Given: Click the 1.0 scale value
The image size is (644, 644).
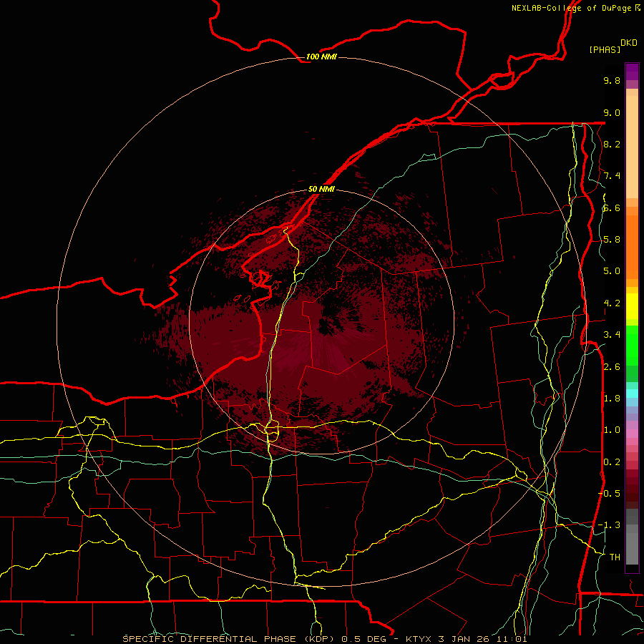Looking at the screenshot, I should coord(612,430).
